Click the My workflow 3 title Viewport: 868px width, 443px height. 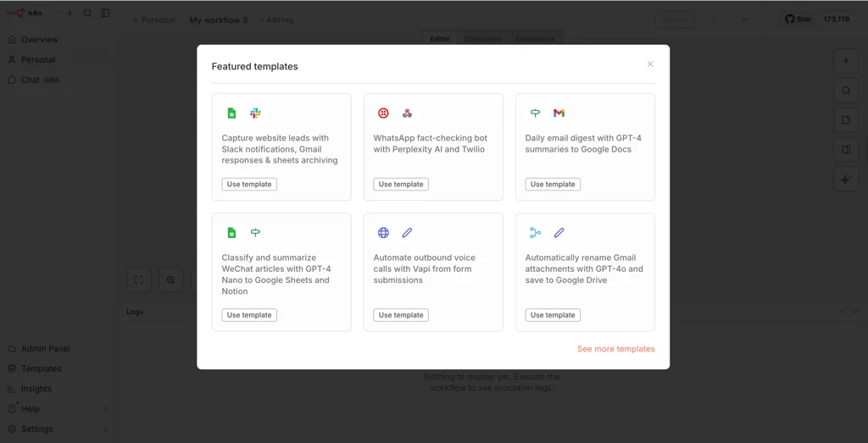pos(219,20)
